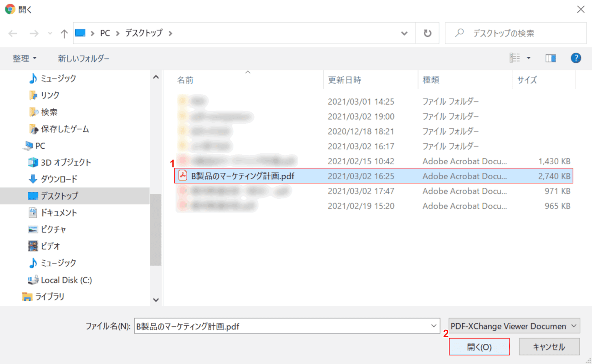Click the Back navigation arrow
The image size is (592, 364).
point(13,33)
